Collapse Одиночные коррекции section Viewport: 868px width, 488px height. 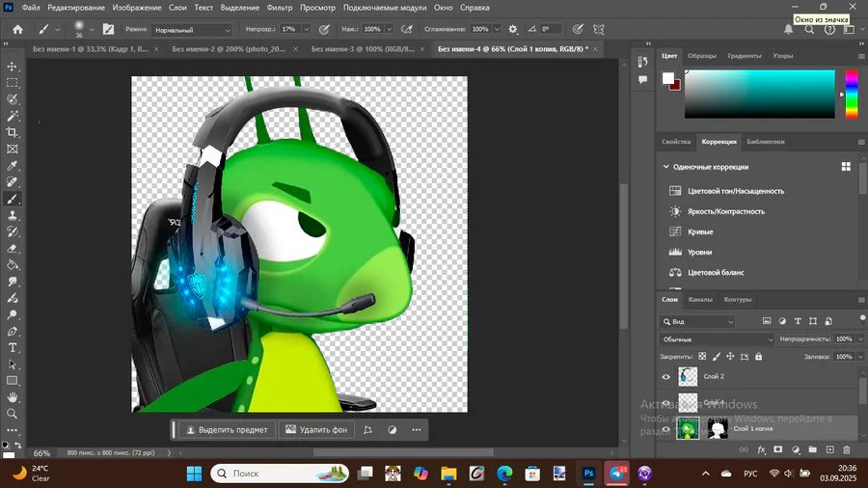point(665,167)
